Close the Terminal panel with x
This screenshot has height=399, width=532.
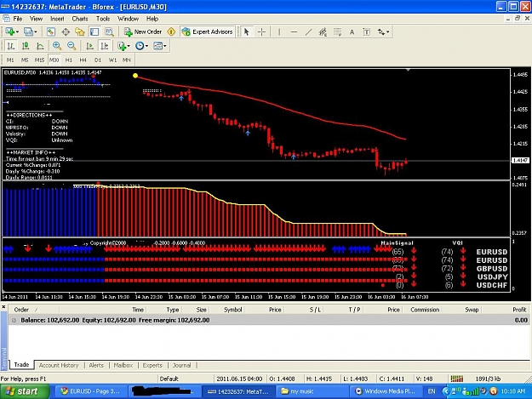coord(3,307)
